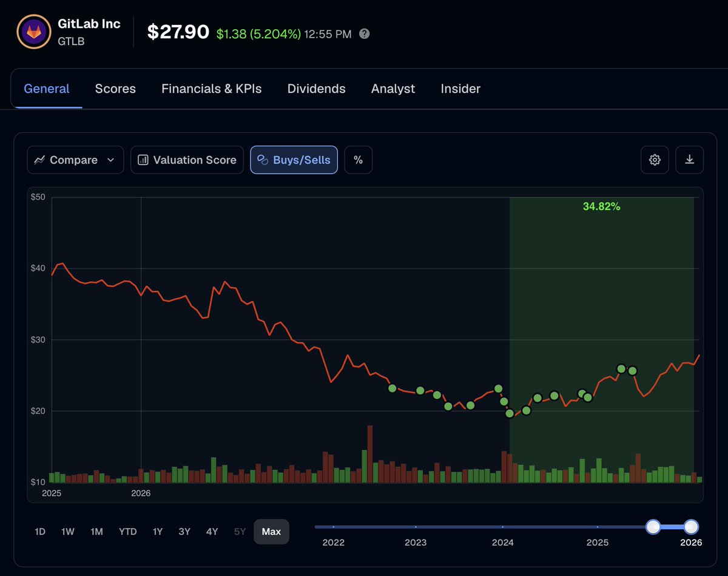Click the GitLab fox logo icon
The width and height of the screenshot is (728, 576).
(33, 31)
